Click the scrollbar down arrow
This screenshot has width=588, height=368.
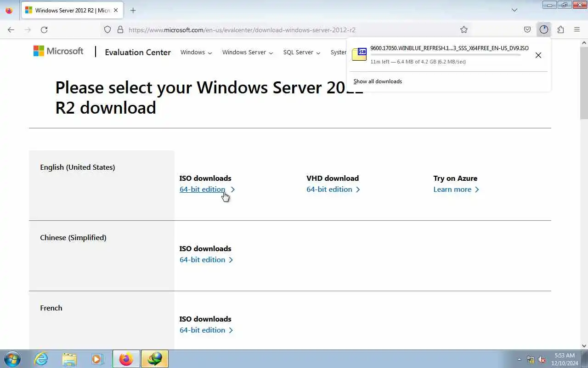tap(584, 345)
